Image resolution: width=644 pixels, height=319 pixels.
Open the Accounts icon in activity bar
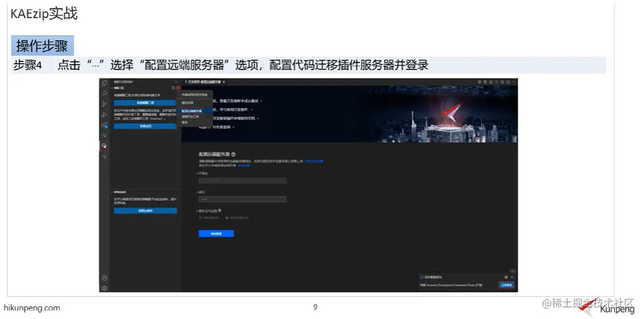pyautogui.click(x=104, y=278)
